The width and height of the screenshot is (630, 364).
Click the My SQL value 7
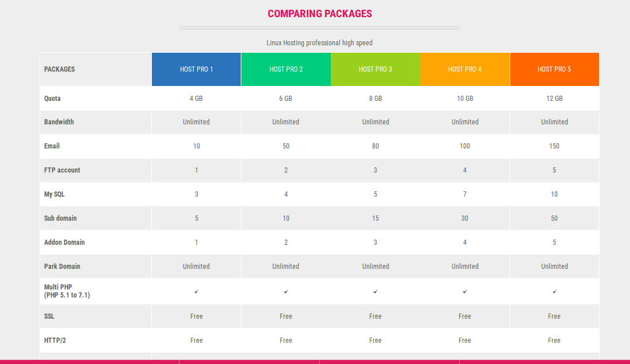tap(465, 194)
